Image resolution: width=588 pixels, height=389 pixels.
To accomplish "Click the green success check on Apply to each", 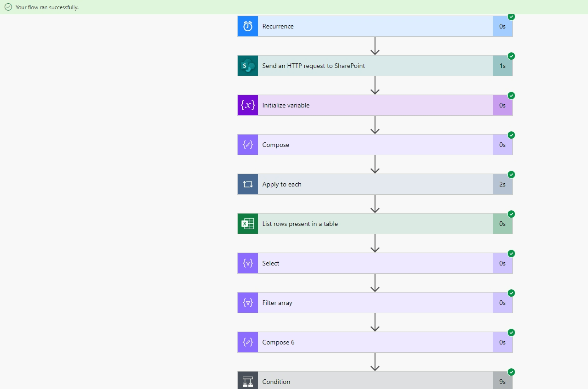I will [x=511, y=175].
